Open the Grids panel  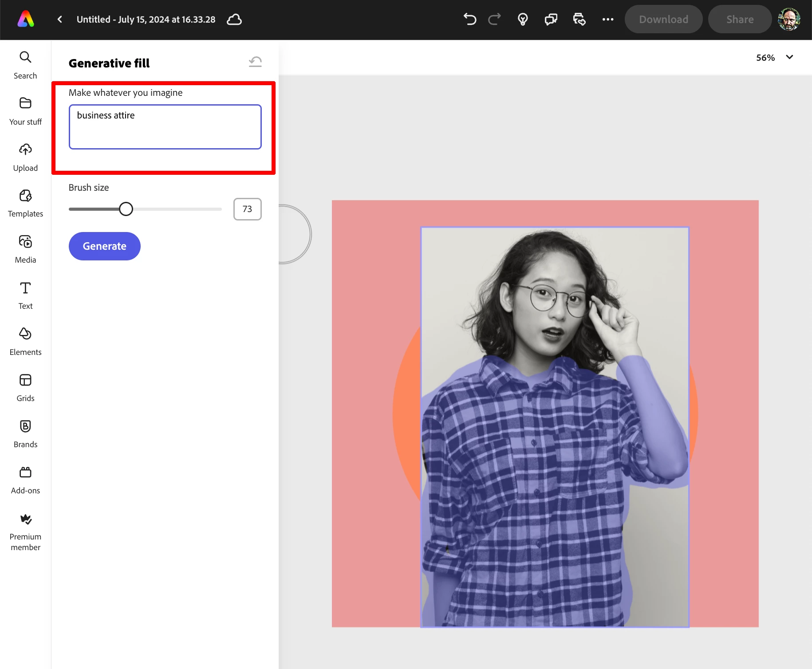[x=25, y=388]
